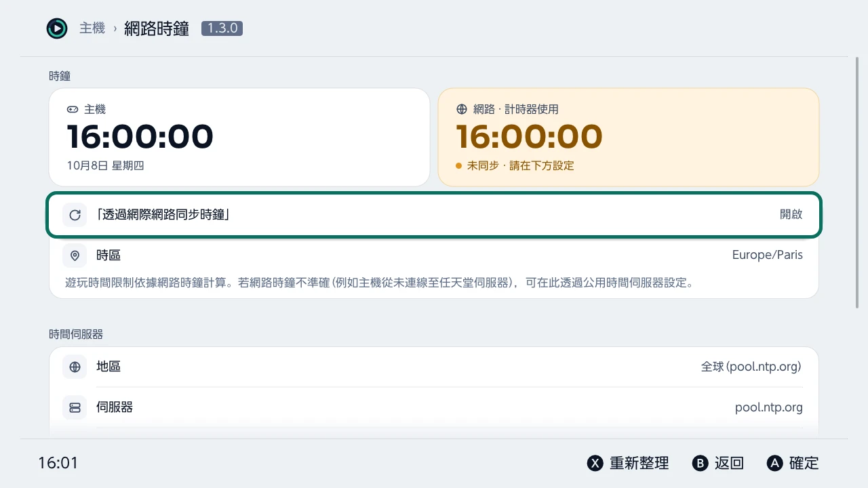This screenshot has width=868, height=488.
Task: Click the vertical scrollbar on the right
Action: click(x=859, y=183)
